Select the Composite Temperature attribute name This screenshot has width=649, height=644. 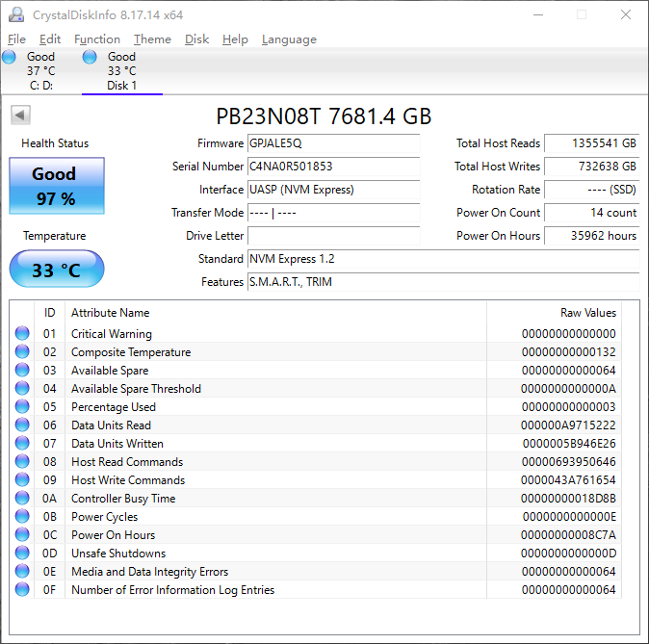pos(131,352)
